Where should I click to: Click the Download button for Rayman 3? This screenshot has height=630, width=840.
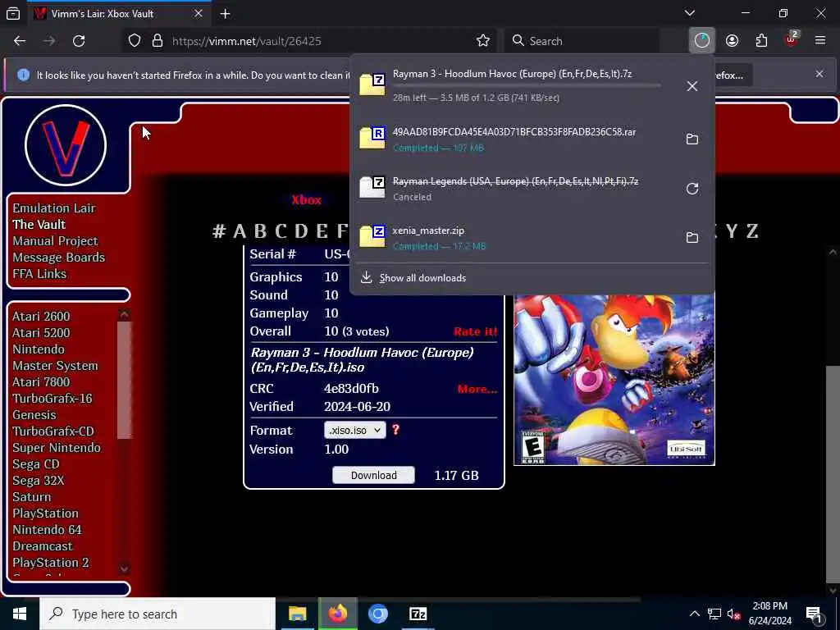373,475
